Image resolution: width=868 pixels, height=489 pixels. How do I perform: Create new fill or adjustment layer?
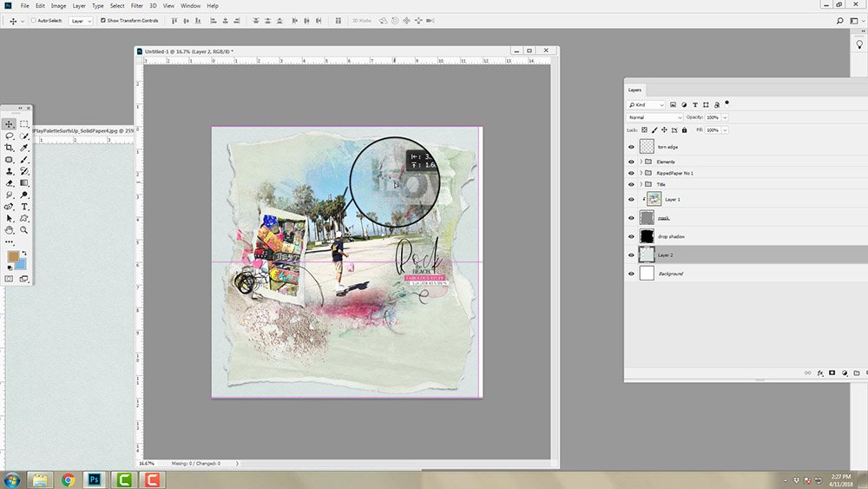click(845, 373)
